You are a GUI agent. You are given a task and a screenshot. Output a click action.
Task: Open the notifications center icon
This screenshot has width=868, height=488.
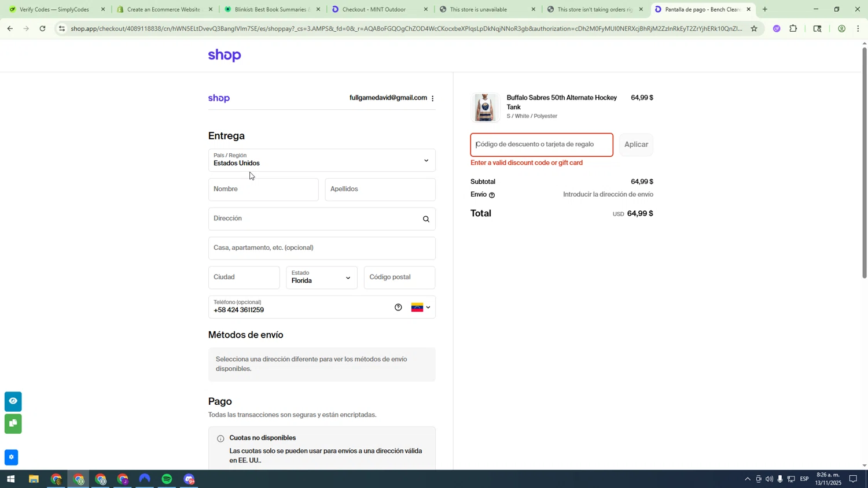853,479
